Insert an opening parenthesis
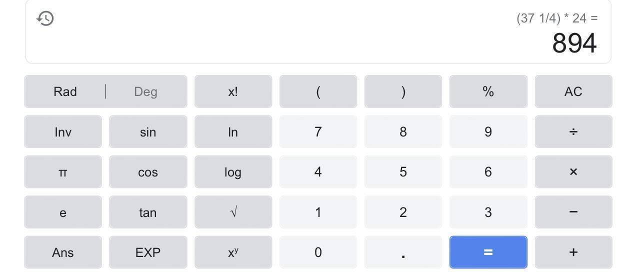 click(x=318, y=91)
